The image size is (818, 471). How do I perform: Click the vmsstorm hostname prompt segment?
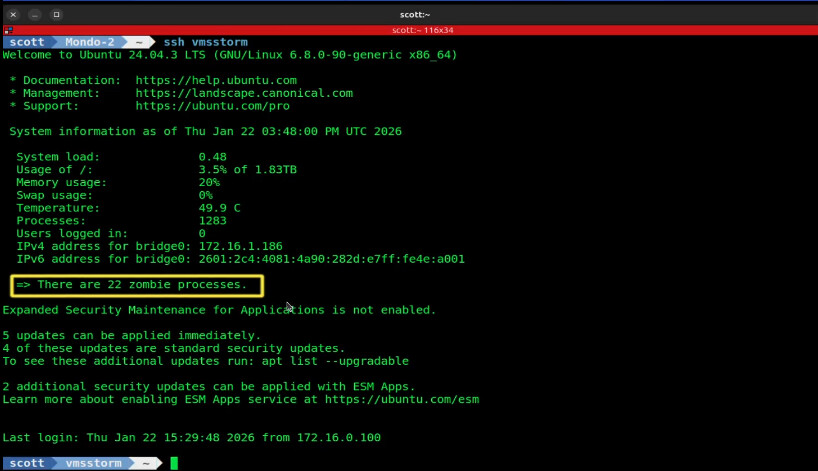click(x=93, y=463)
